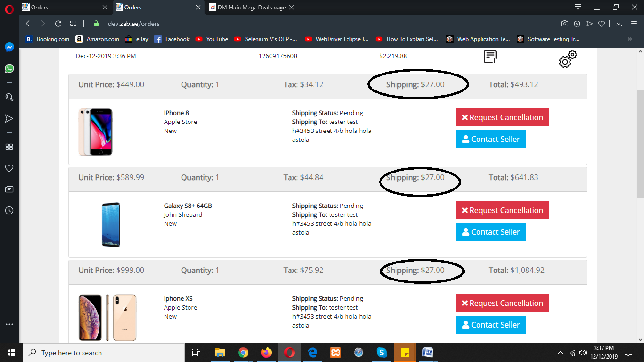Open Selenium V's QTP bookmark
The height and width of the screenshot is (362, 644).
[x=265, y=39]
